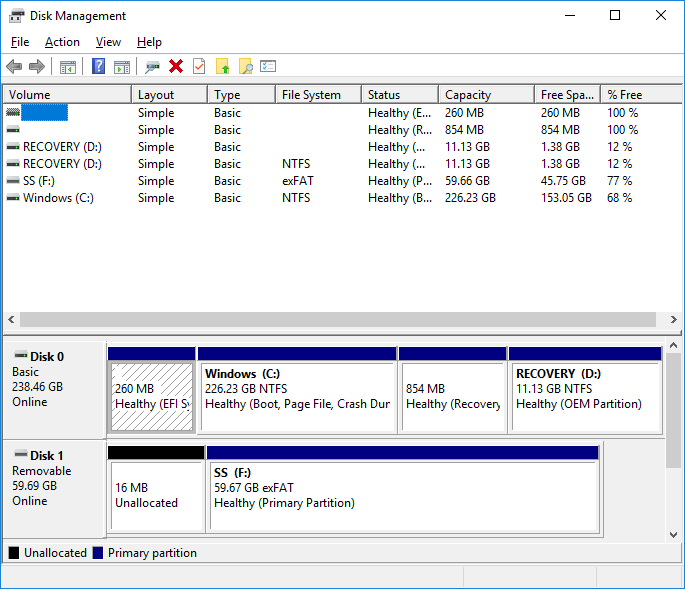Open the File menu
Viewport: 685px width, 589px height.
click(20, 42)
